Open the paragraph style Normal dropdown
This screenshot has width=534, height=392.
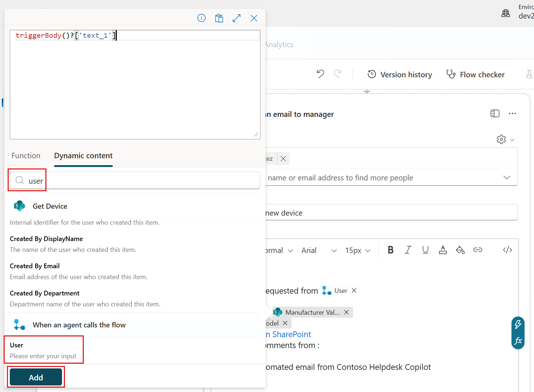(279, 250)
